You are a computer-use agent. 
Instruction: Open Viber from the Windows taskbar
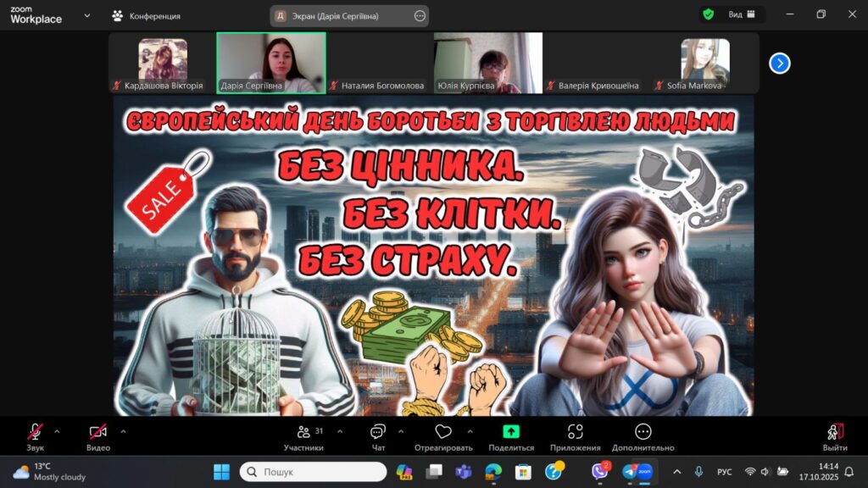point(600,471)
